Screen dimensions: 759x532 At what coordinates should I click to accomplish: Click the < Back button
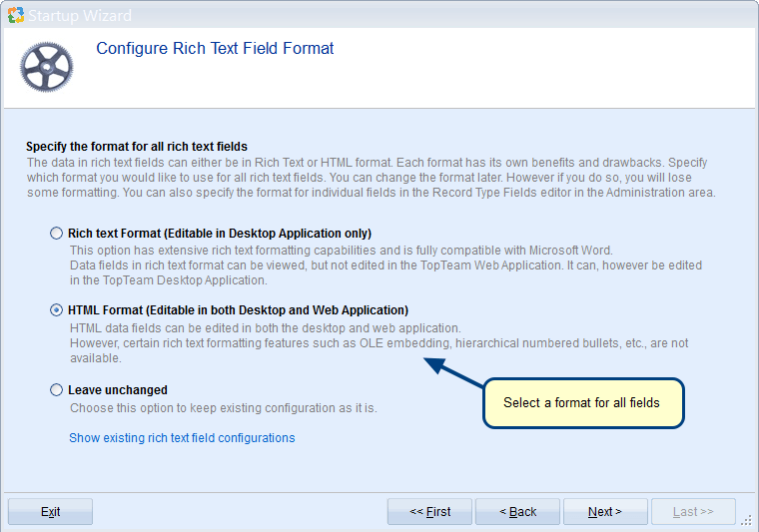pyautogui.click(x=517, y=512)
